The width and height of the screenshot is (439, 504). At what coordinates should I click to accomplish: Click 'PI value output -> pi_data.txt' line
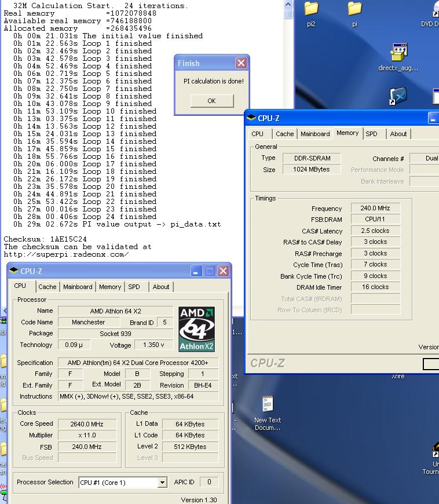click(118, 224)
